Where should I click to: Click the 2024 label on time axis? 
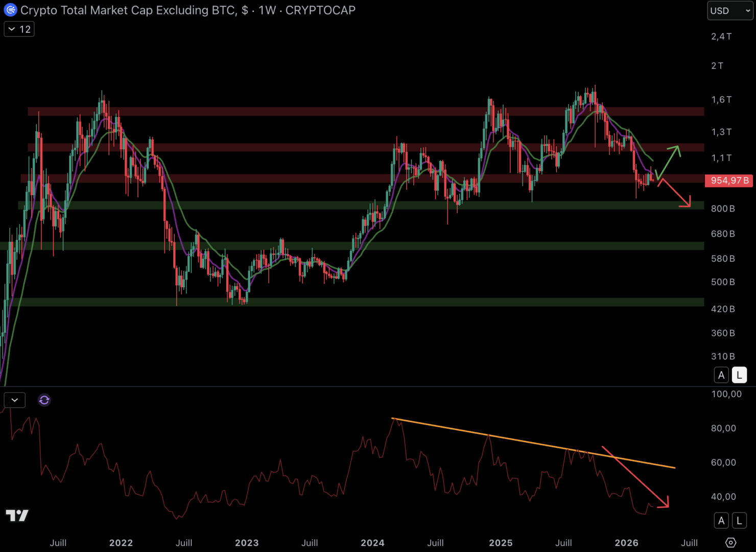click(x=372, y=543)
